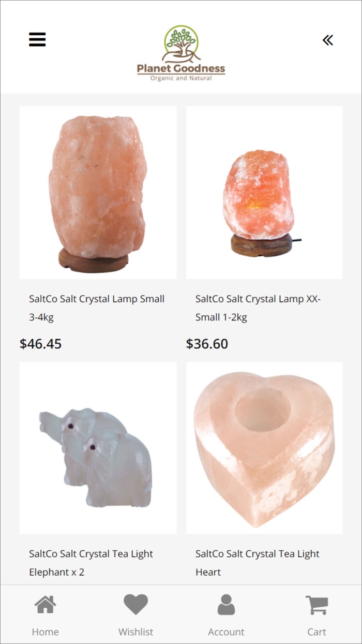The width and height of the screenshot is (362, 644).
Task: Open the hamburger menu
Action: point(37,39)
